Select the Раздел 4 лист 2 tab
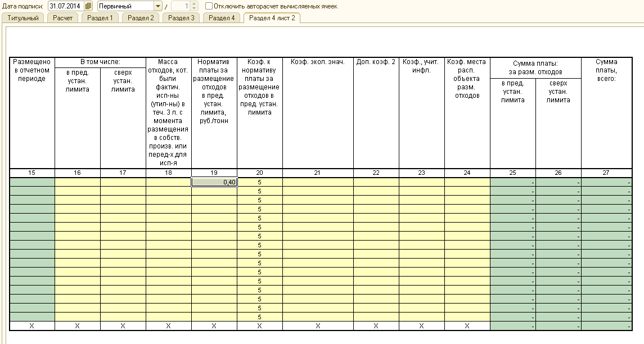644x344 pixels. (x=272, y=18)
